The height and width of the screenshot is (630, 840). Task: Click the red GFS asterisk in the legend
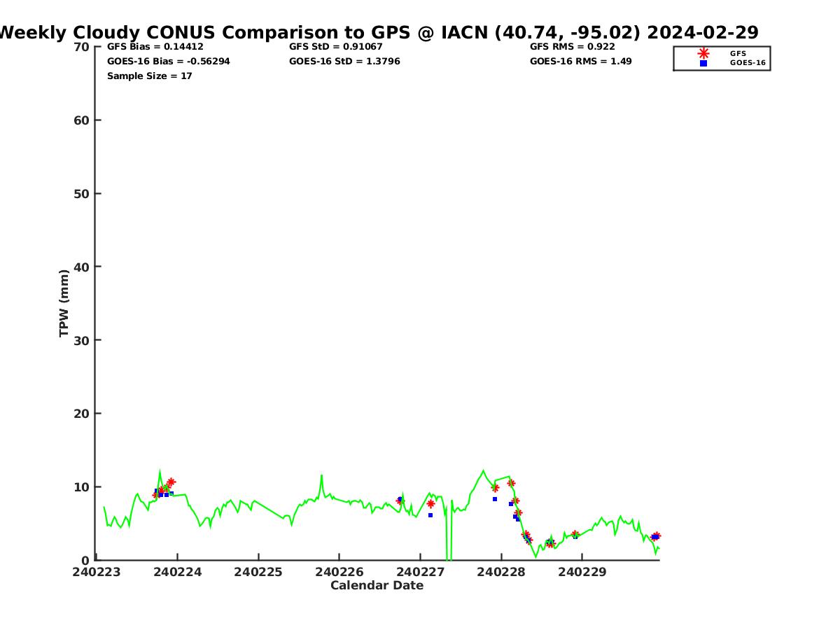(703, 53)
